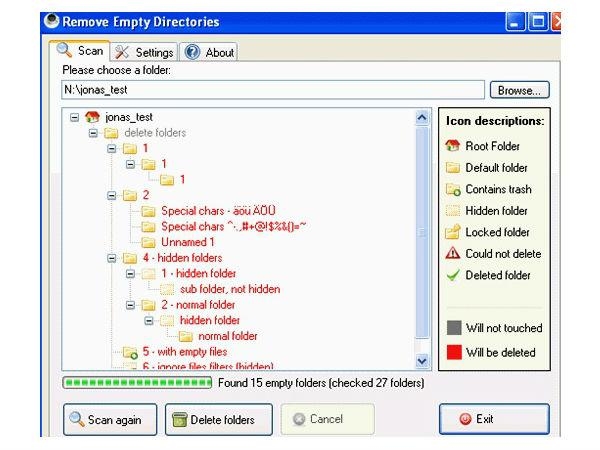Open the About tab
600x450 pixels.
point(209,52)
